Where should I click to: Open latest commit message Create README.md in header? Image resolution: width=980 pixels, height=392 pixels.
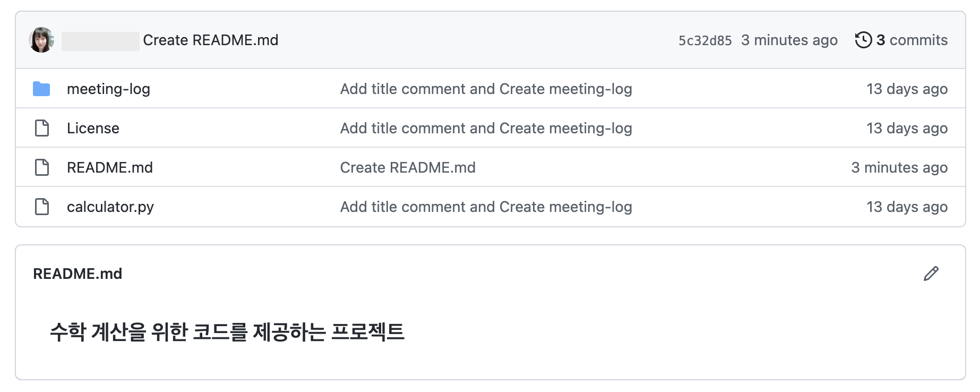[211, 40]
